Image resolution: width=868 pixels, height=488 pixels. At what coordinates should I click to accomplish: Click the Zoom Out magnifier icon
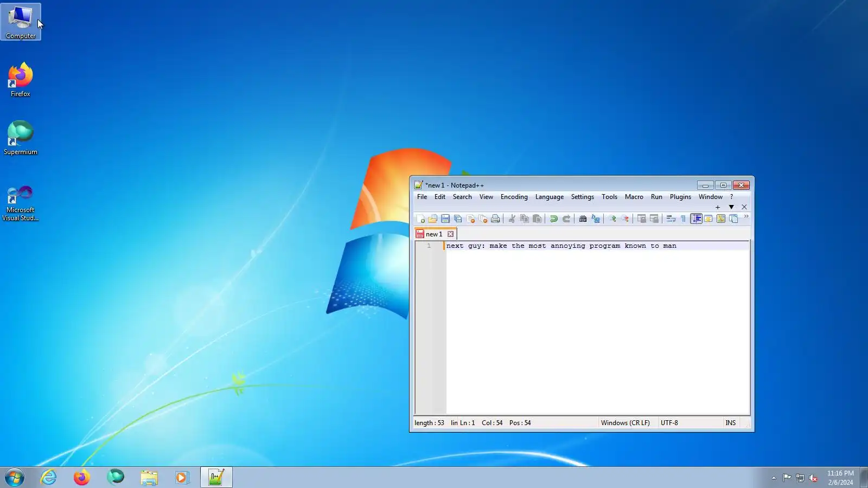coord(624,219)
